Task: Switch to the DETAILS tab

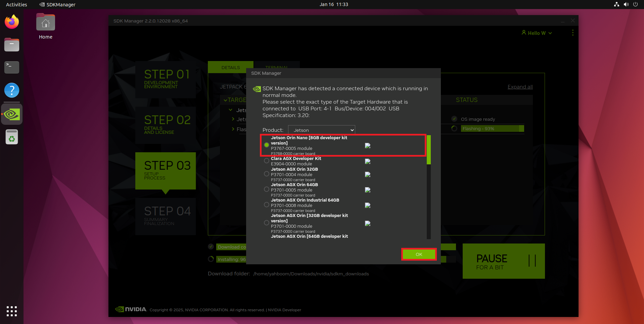Action: [x=231, y=67]
